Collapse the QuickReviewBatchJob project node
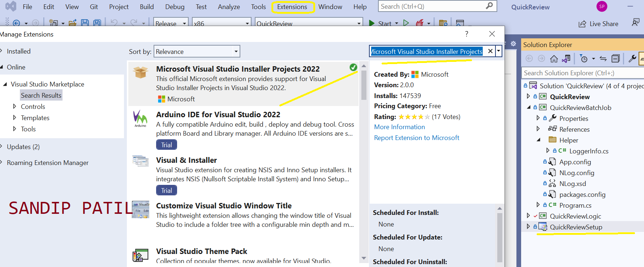 [528, 107]
